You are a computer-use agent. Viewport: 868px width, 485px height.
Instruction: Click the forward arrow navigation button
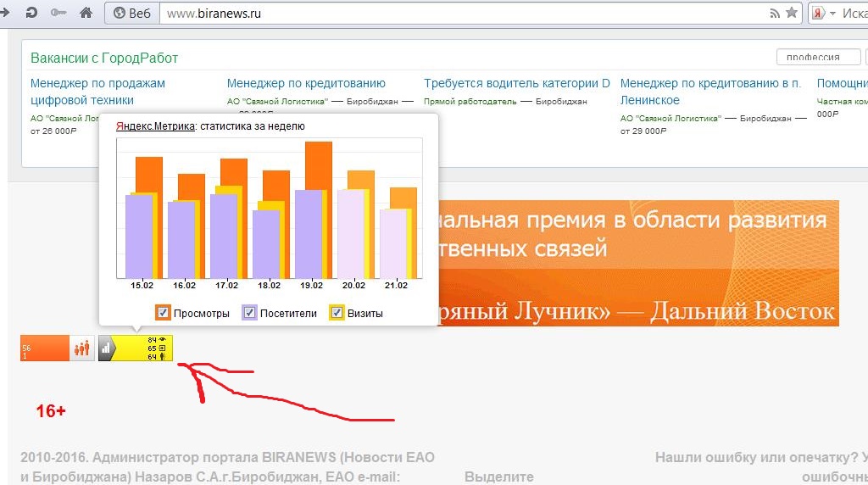4,12
